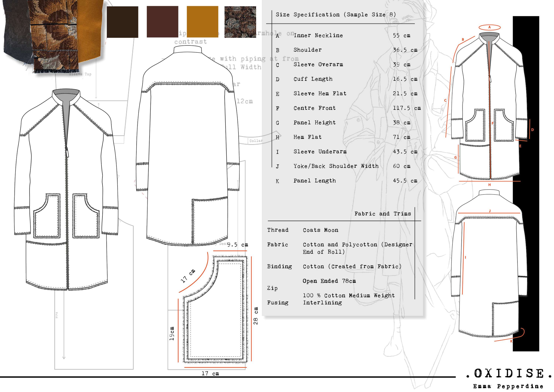Click the red 'J' yoke width marker

click(x=490, y=211)
